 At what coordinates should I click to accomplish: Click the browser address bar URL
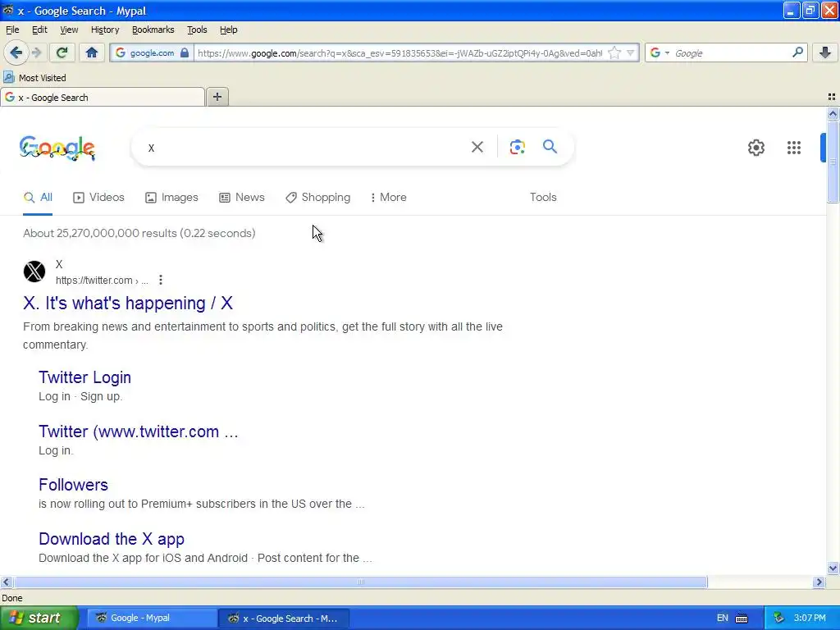399,53
